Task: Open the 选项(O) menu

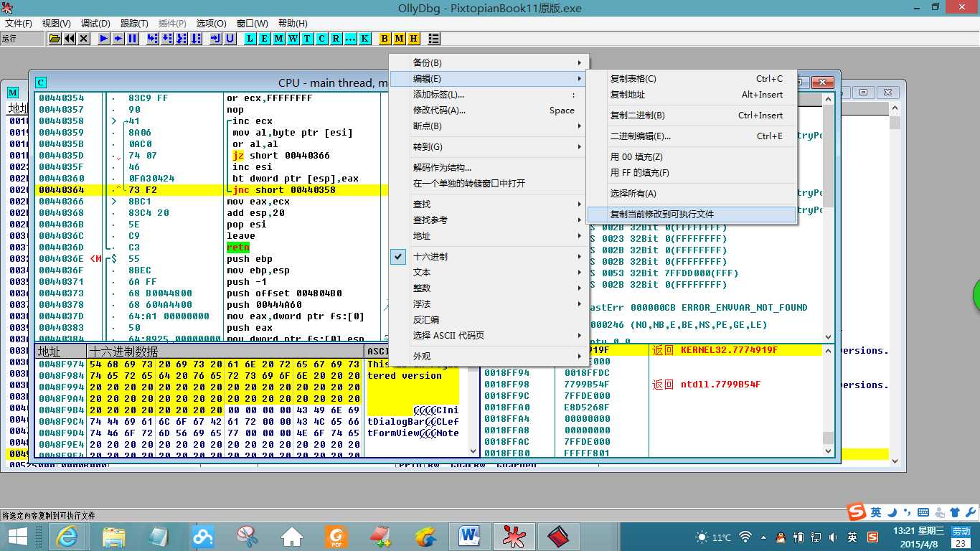Action: point(211,24)
